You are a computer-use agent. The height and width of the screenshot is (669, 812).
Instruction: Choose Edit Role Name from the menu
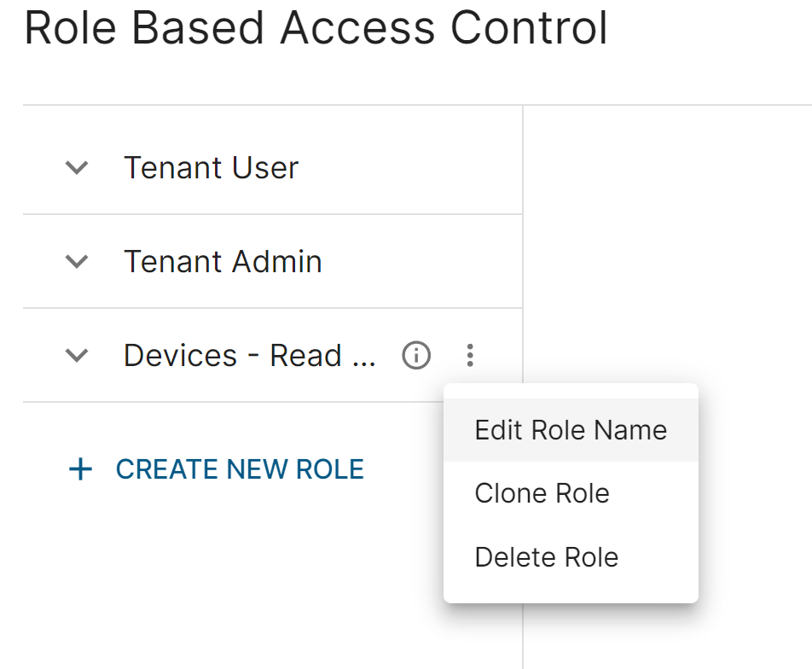tap(571, 430)
